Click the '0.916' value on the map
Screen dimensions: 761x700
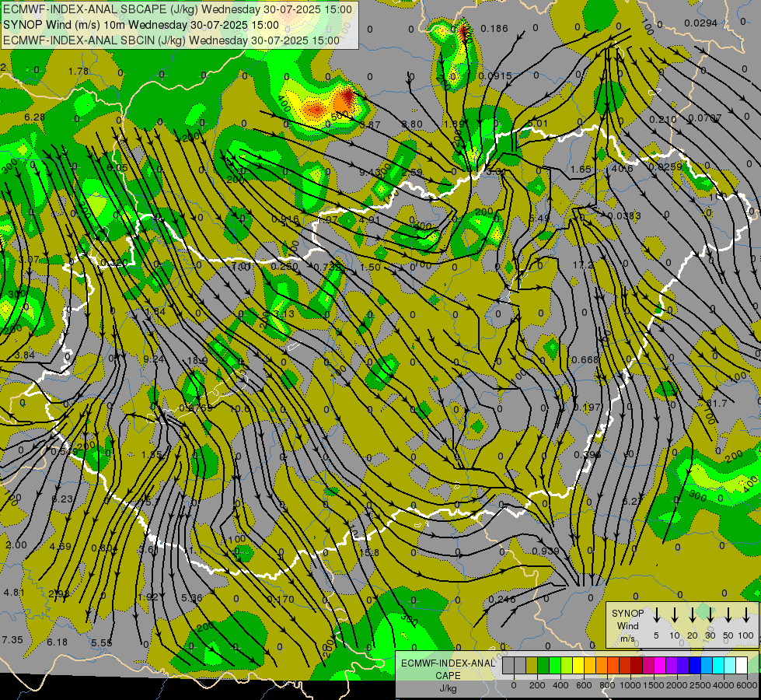pyautogui.click(x=285, y=219)
